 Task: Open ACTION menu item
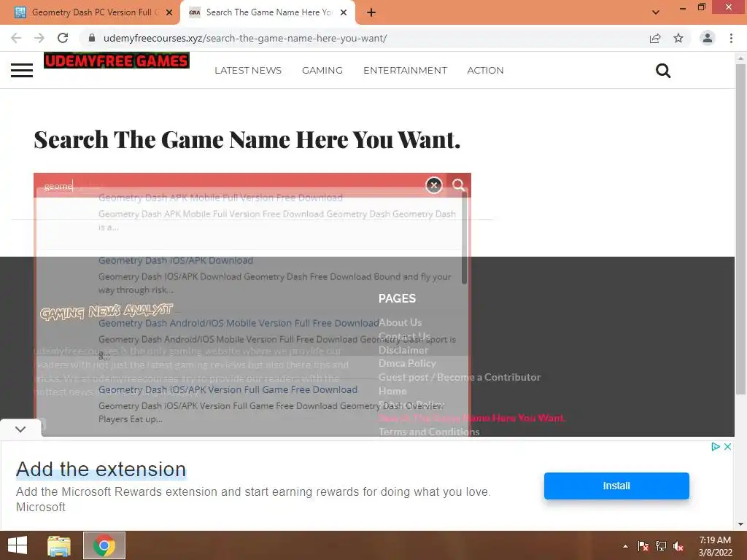click(x=485, y=71)
